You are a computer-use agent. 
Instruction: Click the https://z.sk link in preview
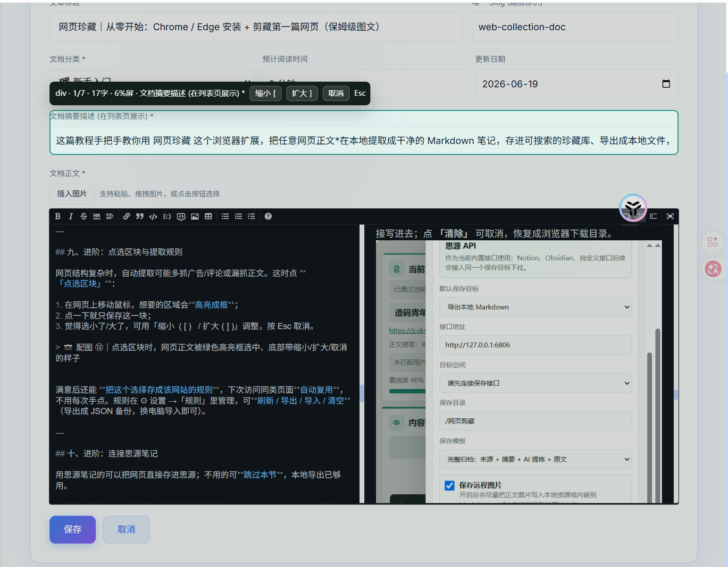pyautogui.click(x=407, y=330)
